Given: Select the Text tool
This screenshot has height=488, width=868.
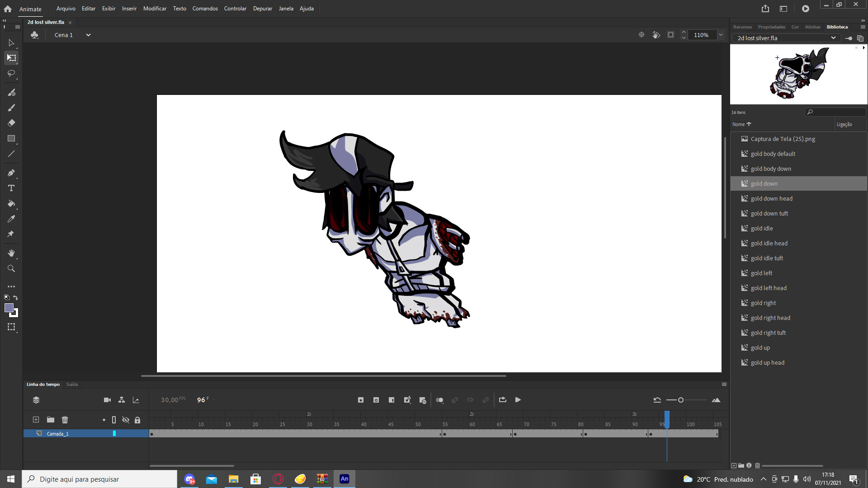Looking at the screenshot, I should pyautogui.click(x=11, y=188).
